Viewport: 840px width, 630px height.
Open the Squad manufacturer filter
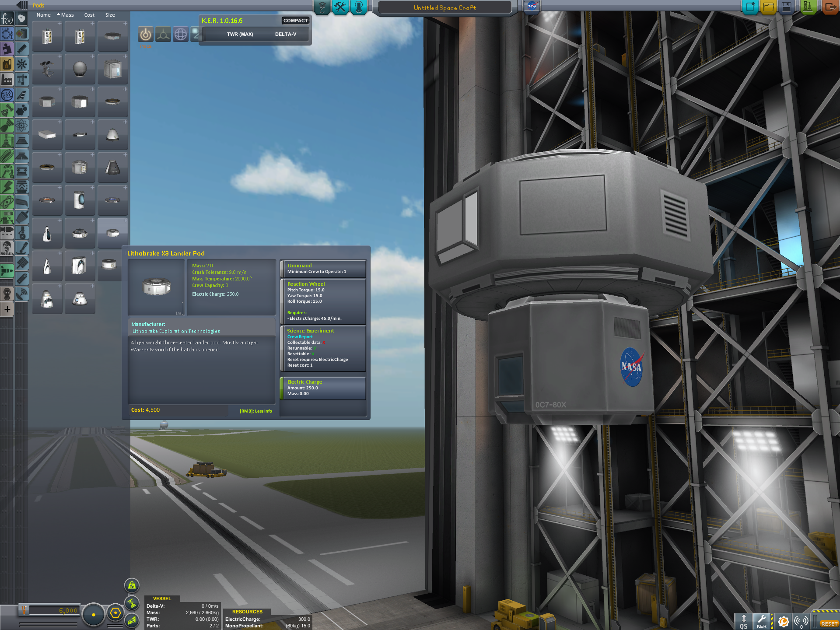point(7,248)
